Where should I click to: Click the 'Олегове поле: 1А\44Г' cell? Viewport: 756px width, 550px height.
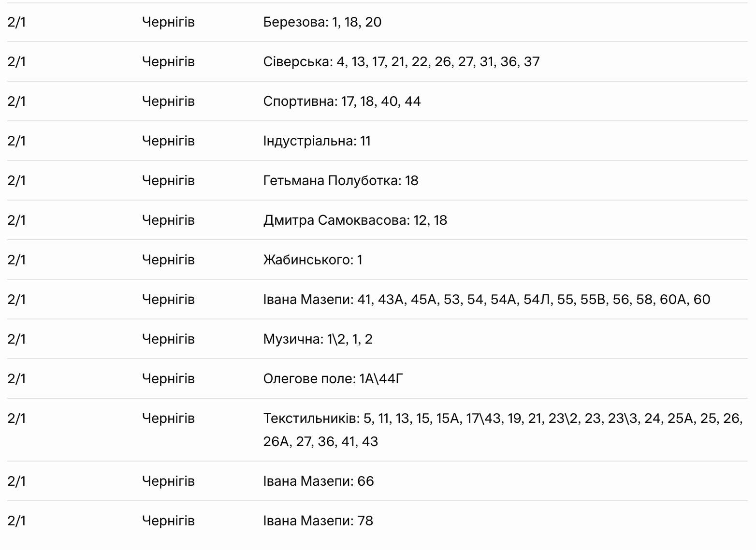point(333,379)
